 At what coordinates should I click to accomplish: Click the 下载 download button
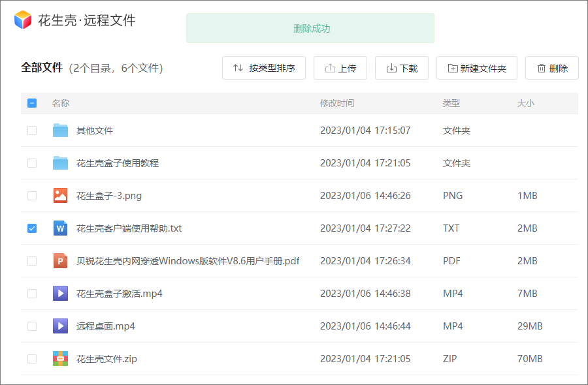pos(402,68)
